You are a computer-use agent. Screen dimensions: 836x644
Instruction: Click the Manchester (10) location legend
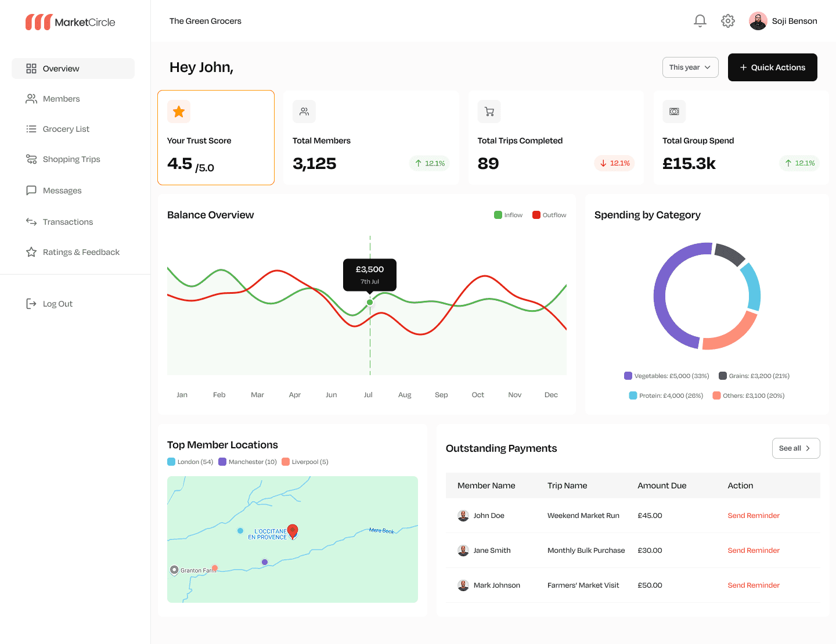(x=248, y=462)
